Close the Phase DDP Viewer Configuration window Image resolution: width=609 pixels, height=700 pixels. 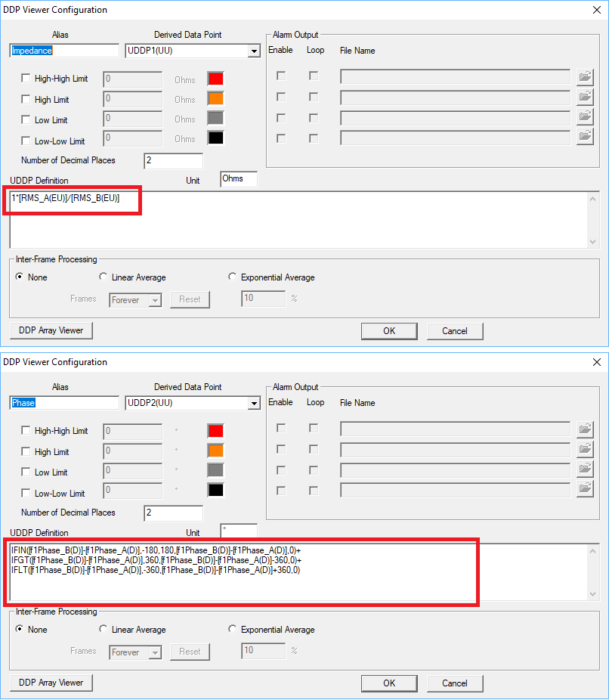596,362
